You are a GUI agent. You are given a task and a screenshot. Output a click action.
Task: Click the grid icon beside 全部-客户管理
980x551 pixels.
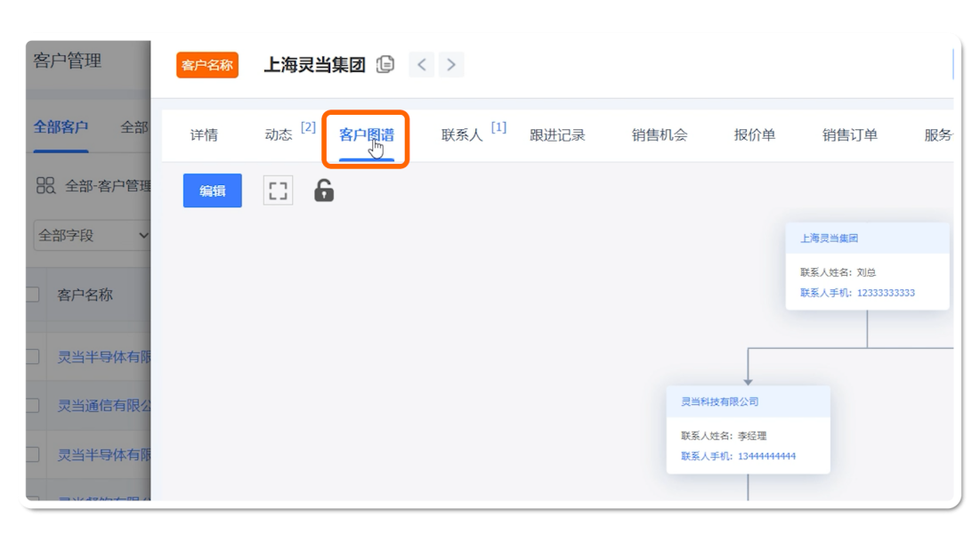(45, 185)
